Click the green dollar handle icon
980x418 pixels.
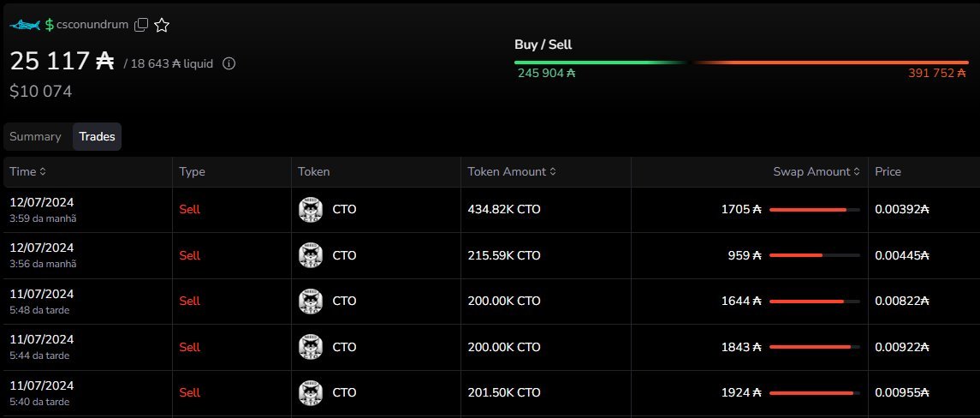[49, 25]
